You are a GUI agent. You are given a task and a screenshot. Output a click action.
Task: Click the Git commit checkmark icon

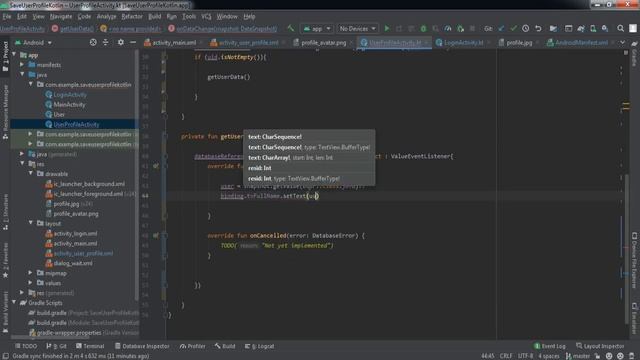click(x=513, y=29)
